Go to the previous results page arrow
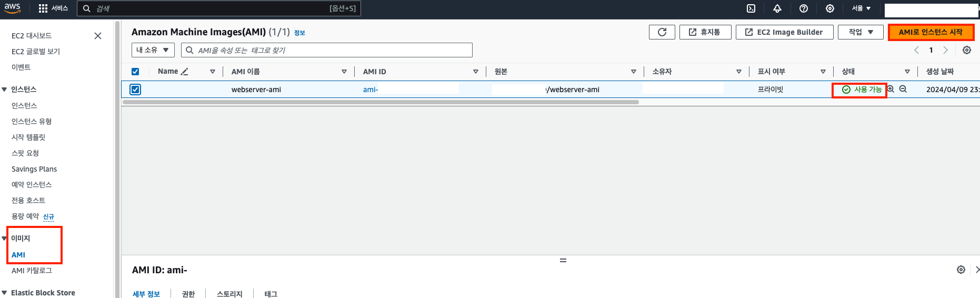Viewport: 980px width, 298px height. (916, 50)
